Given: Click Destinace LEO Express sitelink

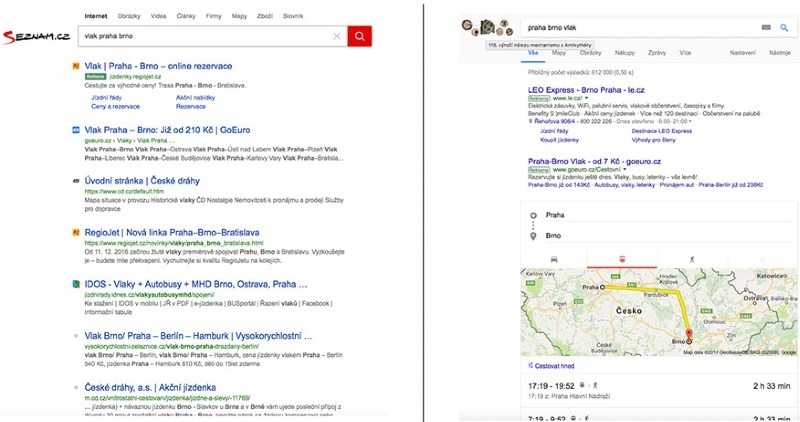Looking at the screenshot, I should (662, 131).
